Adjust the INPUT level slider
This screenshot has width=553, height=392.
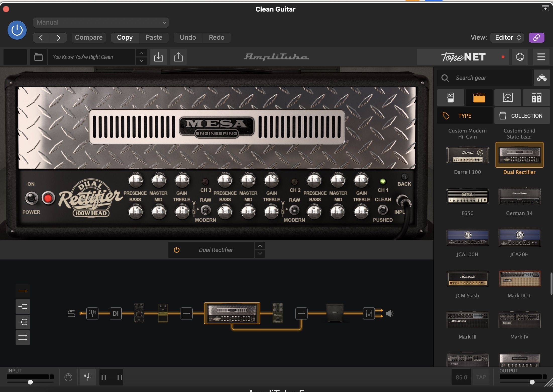pyautogui.click(x=30, y=382)
